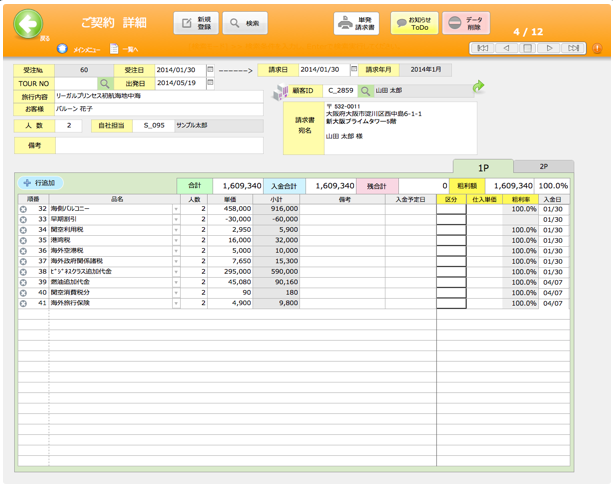
Task: Click the travel description field
Action: click(159, 96)
